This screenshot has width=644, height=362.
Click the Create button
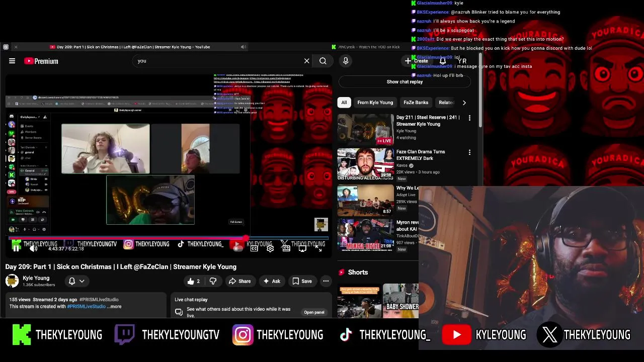(417, 61)
